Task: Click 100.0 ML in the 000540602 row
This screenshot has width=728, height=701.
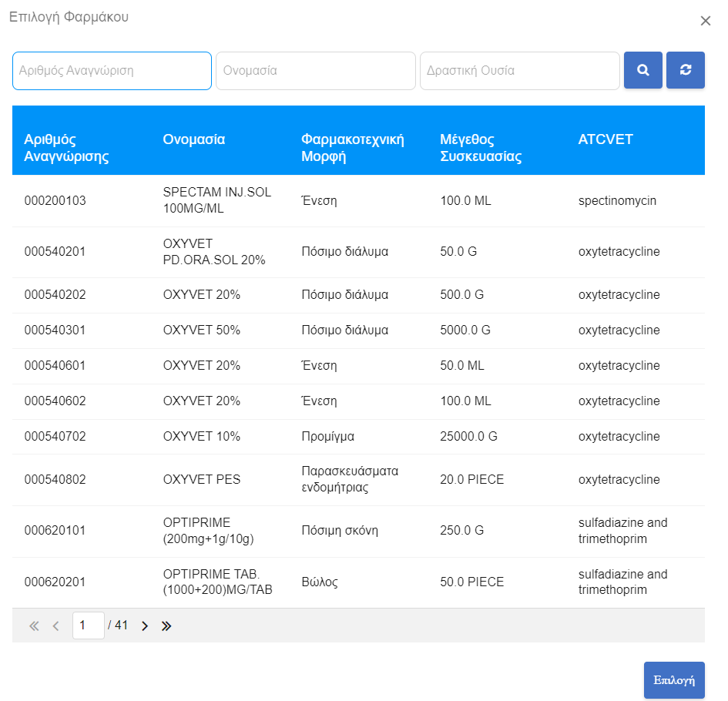Action: [465, 401]
